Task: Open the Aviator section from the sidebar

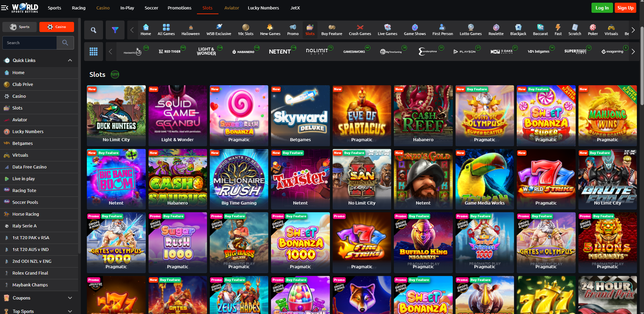Action: pos(20,120)
